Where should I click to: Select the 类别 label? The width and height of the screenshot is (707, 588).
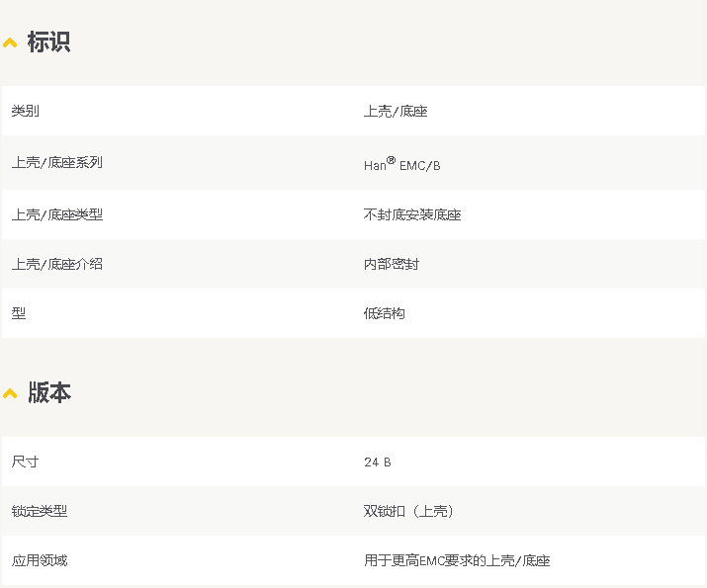point(26,111)
